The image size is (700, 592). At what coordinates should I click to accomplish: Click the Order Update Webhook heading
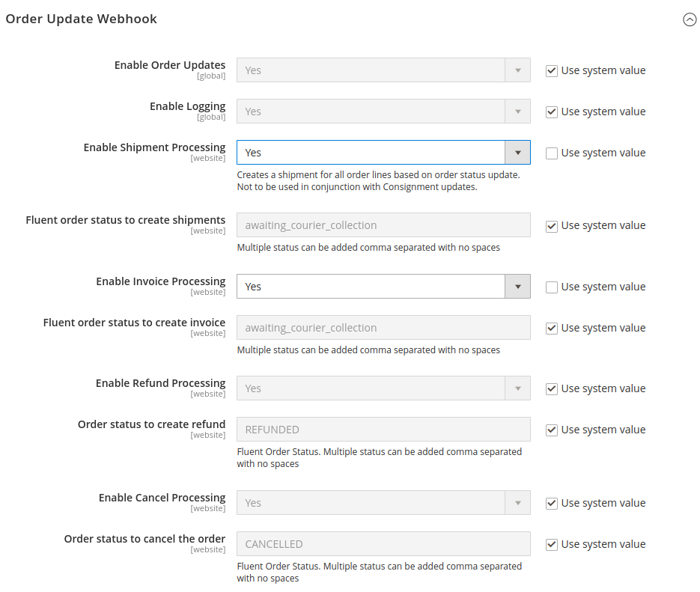coord(82,19)
